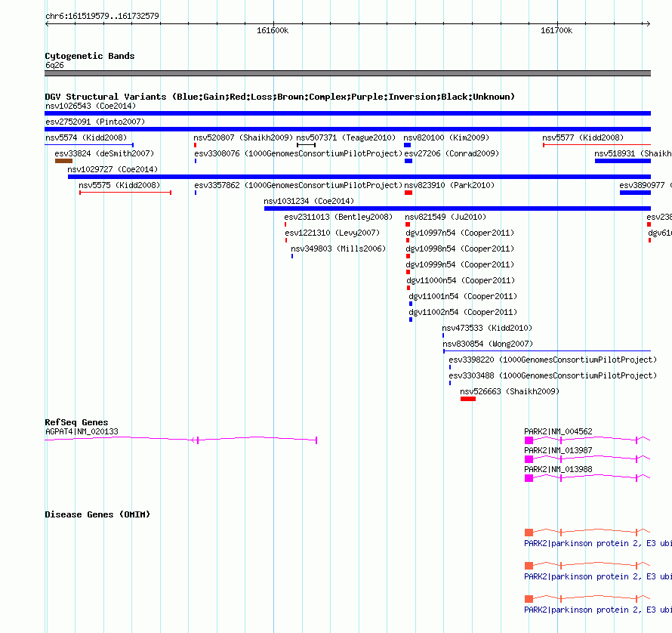Screen dimensions: 672x633
Task: Open esv3398220 1000 Genomes variant label
Action: [553, 360]
